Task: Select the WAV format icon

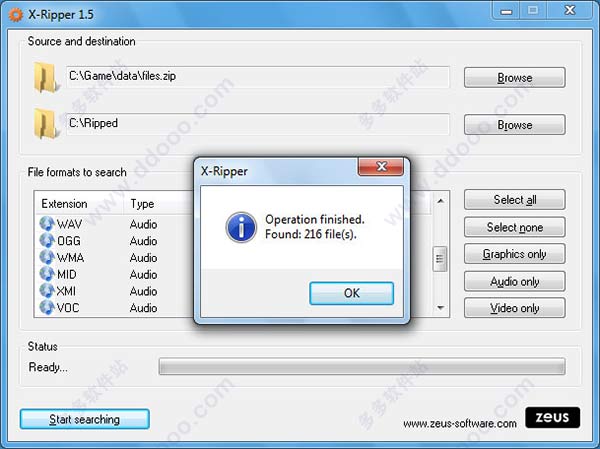Action: (47, 224)
